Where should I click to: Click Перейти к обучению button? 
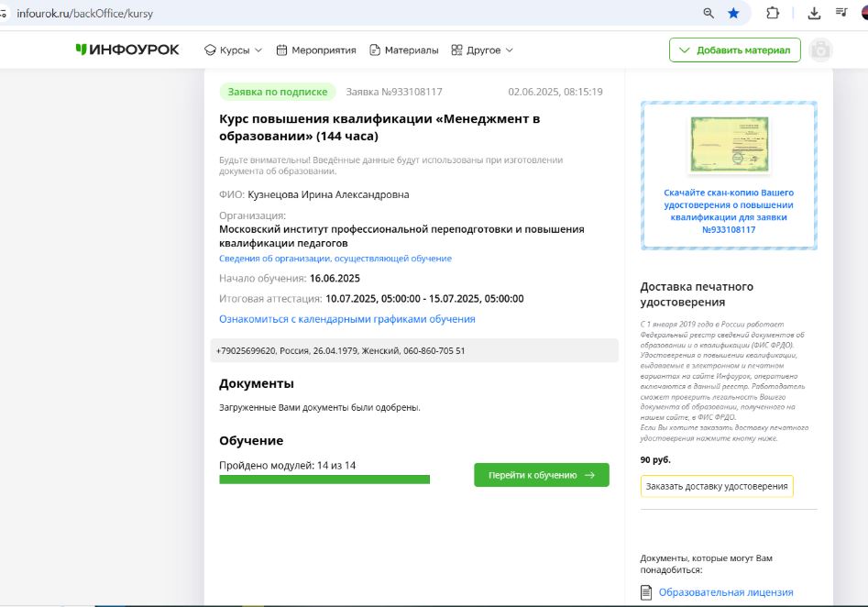click(541, 475)
